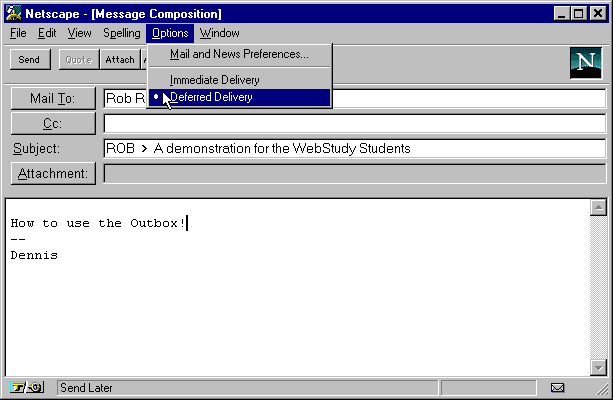613x400 pixels.
Task: Open the Window menu
Action: [219, 33]
